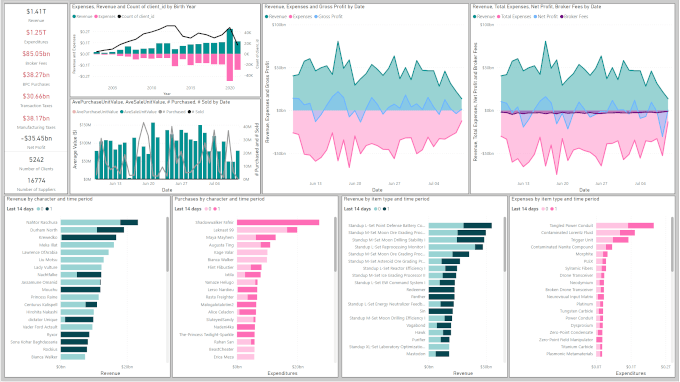Select the Contaminated Lorentz Fluid row label
This screenshot has height=382, width=680.
coord(567,233)
